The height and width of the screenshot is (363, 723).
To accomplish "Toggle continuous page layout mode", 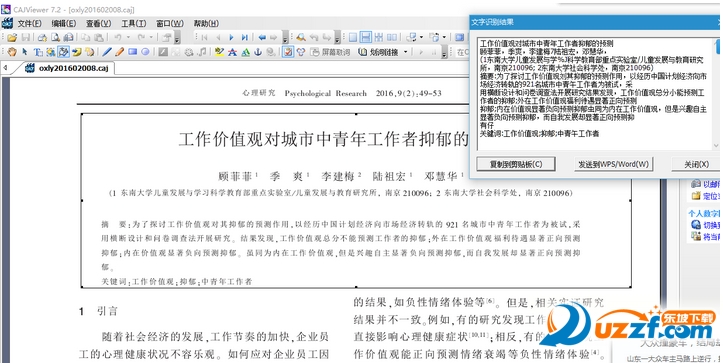I will coord(365,37).
